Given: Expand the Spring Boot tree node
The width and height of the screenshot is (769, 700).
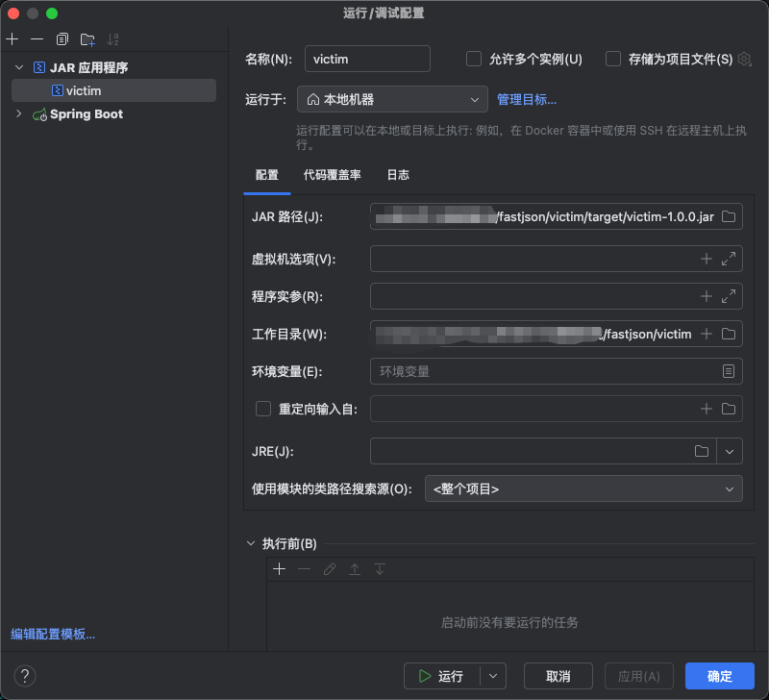Looking at the screenshot, I should click(19, 113).
